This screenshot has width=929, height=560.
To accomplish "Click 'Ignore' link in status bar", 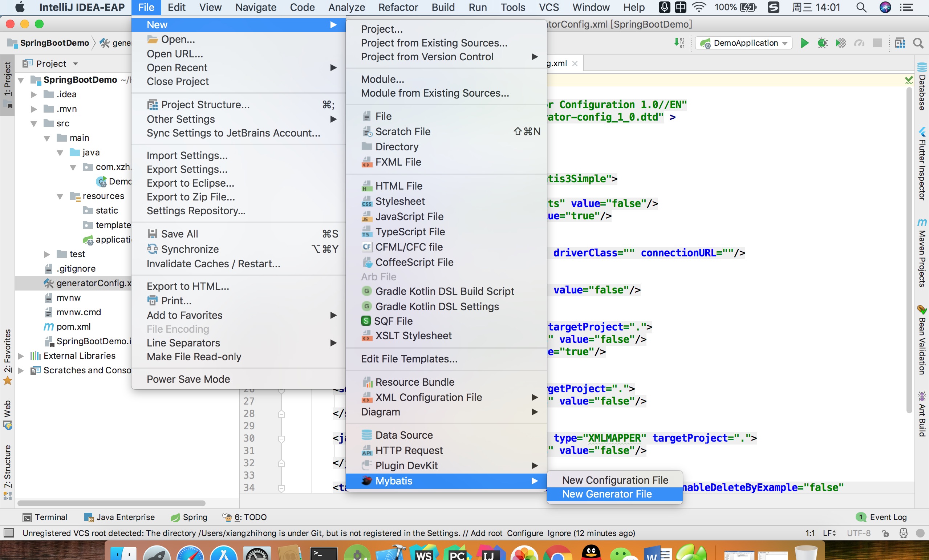I will [x=559, y=533].
